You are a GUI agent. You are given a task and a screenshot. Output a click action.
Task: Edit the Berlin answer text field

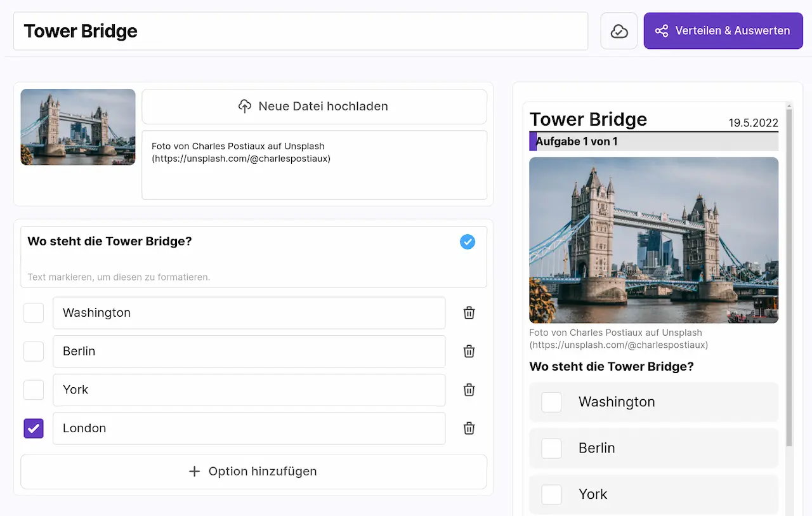coord(249,352)
